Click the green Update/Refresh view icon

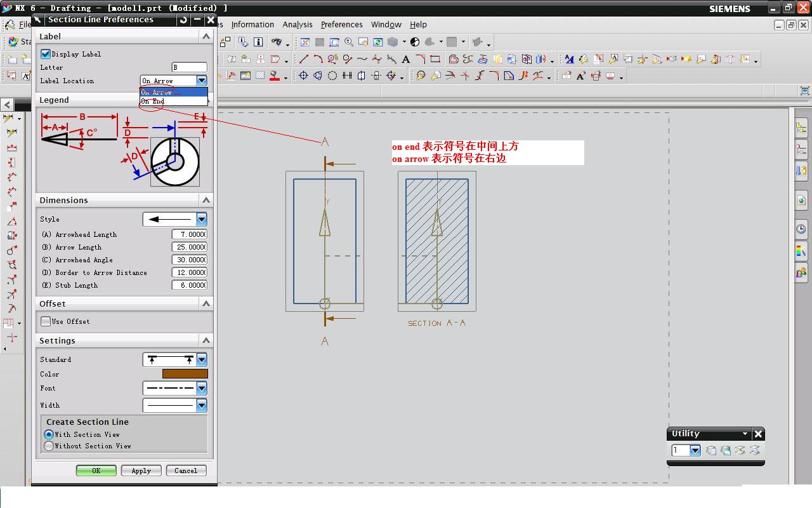(378, 42)
